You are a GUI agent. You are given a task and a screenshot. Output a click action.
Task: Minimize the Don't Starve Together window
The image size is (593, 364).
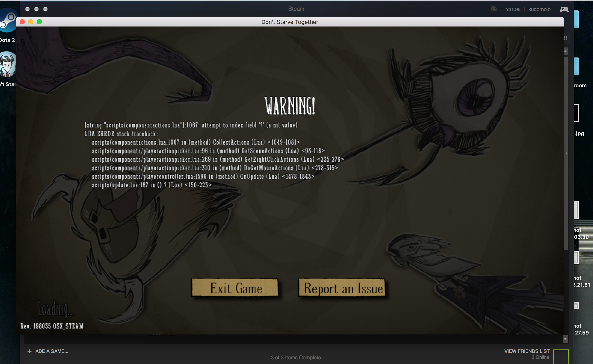pyautogui.click(x=31, y=22)
